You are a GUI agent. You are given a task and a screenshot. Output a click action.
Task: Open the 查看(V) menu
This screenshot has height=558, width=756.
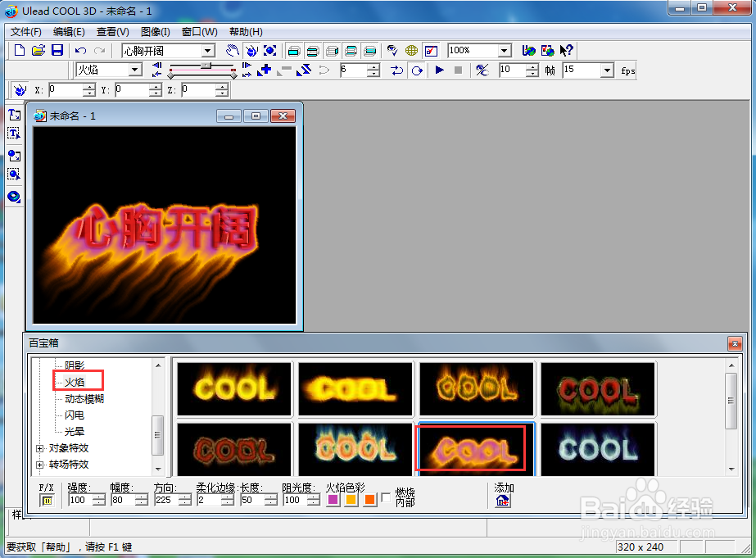pyautogui.click(x=113, y=32)
